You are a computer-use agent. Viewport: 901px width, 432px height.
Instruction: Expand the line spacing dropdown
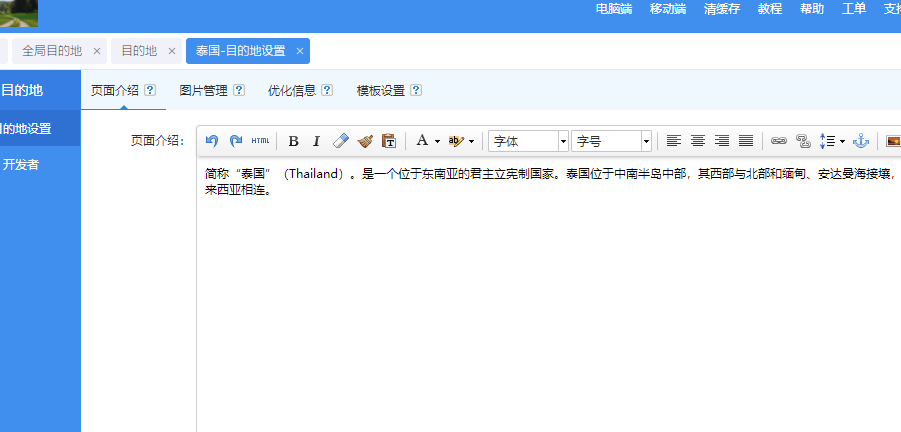[x=842, y=141]
